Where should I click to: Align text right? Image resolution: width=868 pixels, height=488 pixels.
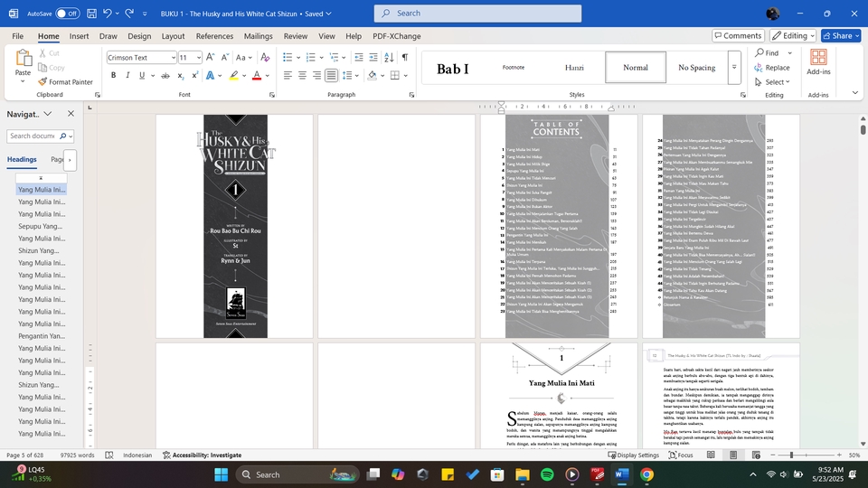click(x=316, y=75)
